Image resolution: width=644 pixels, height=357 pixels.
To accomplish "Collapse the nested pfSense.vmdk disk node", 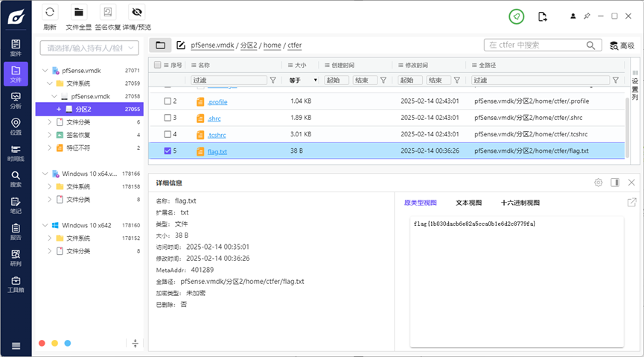I will 54,96.
